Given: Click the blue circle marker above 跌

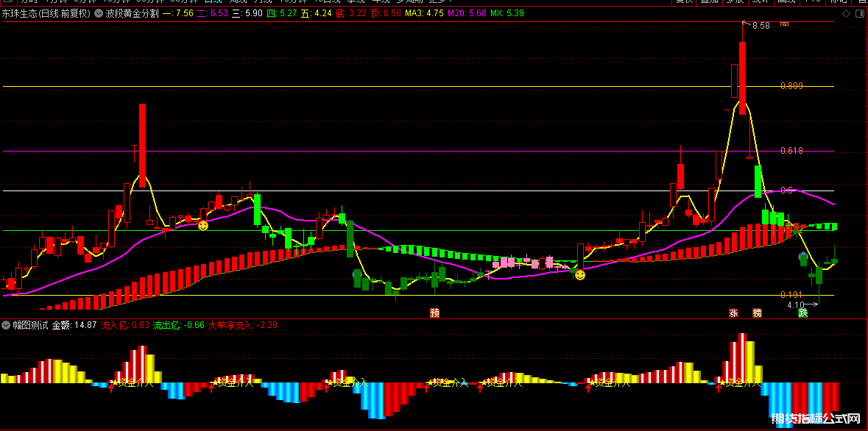Looking at the screenshot, I should [x=802, y=256].
